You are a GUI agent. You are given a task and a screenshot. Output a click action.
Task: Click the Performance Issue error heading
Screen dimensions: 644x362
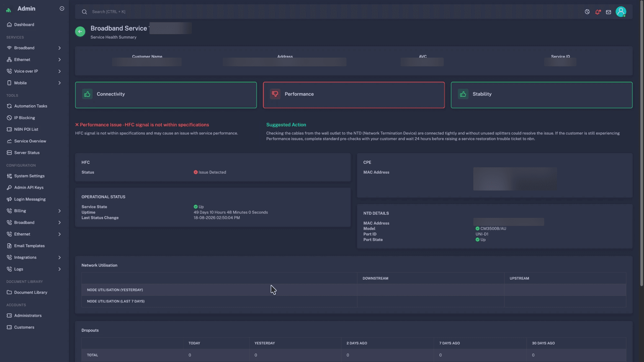click(142, 125)
